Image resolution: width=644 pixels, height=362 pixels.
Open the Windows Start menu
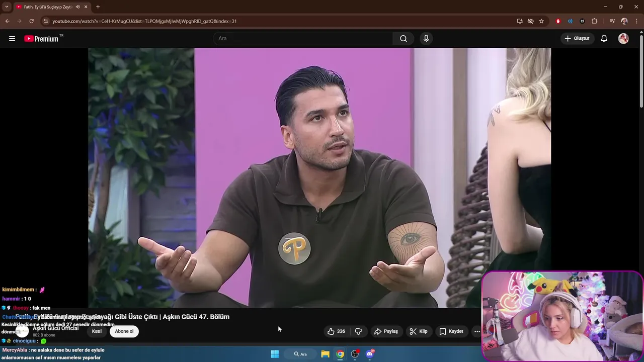click(275, 354)
